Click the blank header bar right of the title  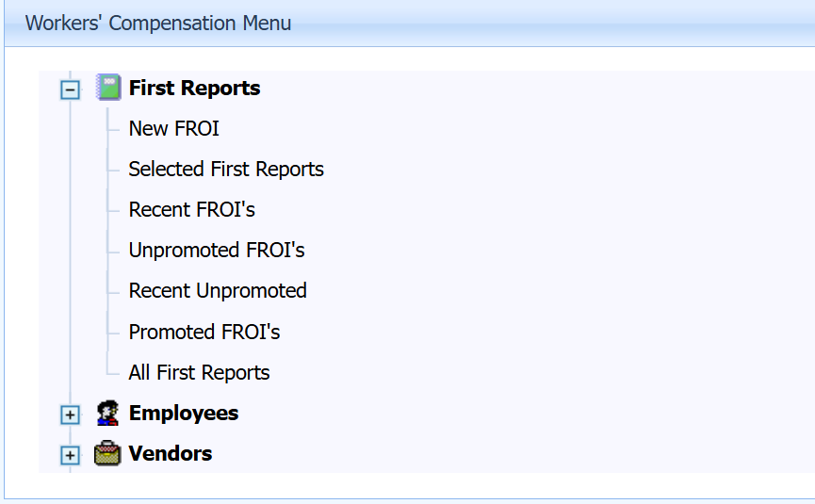(565, 24)
